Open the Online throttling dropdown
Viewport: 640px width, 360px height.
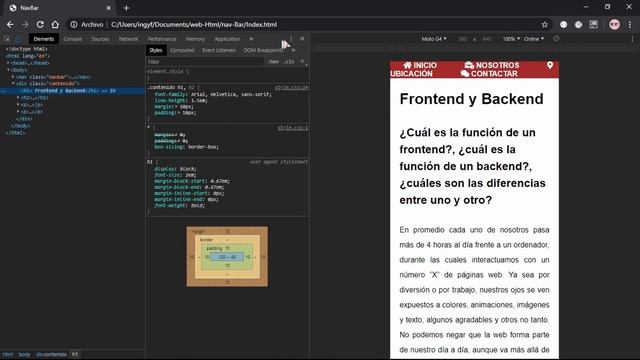[x=534, y=39]
